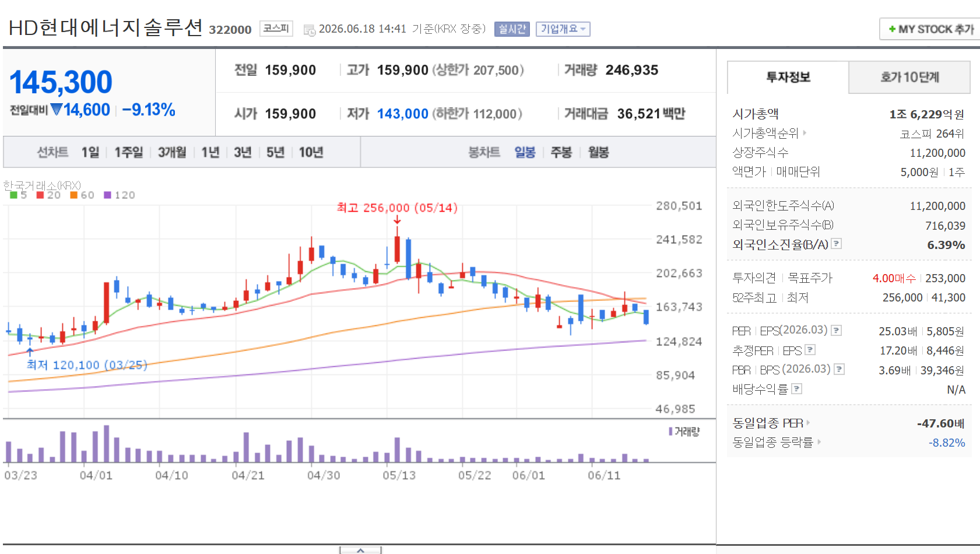Click the 상한가 207,500 text
This screenshot has height=554, width=980.
[x=478, y=70]
